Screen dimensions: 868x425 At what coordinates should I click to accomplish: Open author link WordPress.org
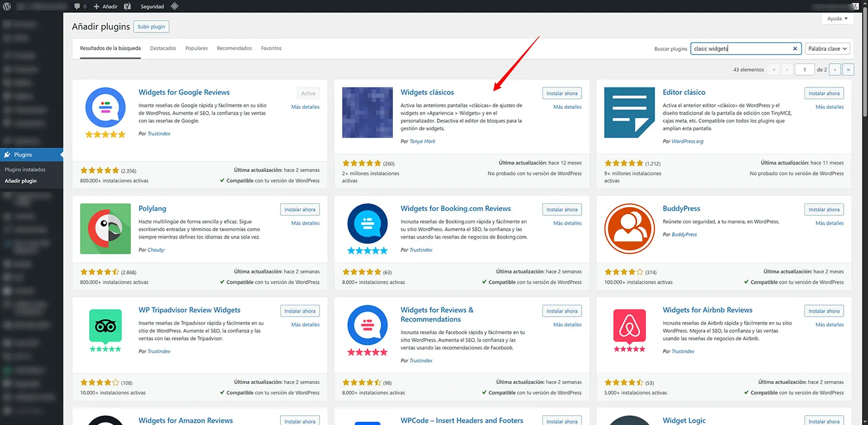[x=687, y=141]
